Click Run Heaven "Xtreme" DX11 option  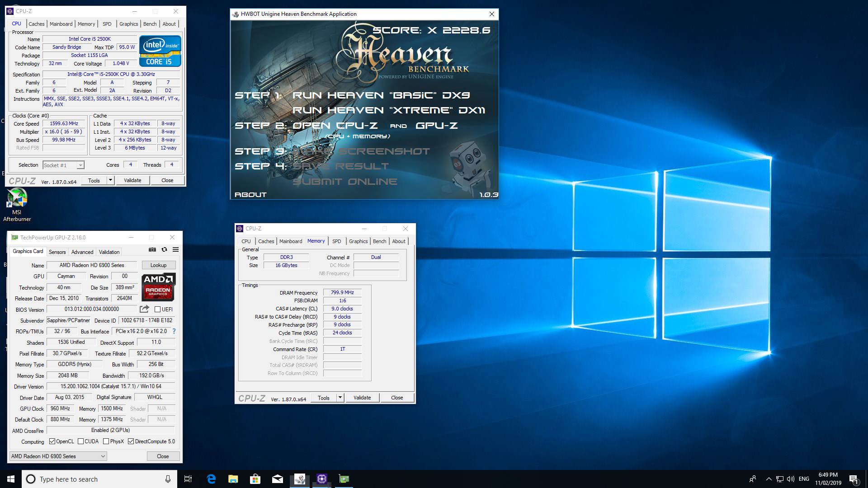point(389,110)
